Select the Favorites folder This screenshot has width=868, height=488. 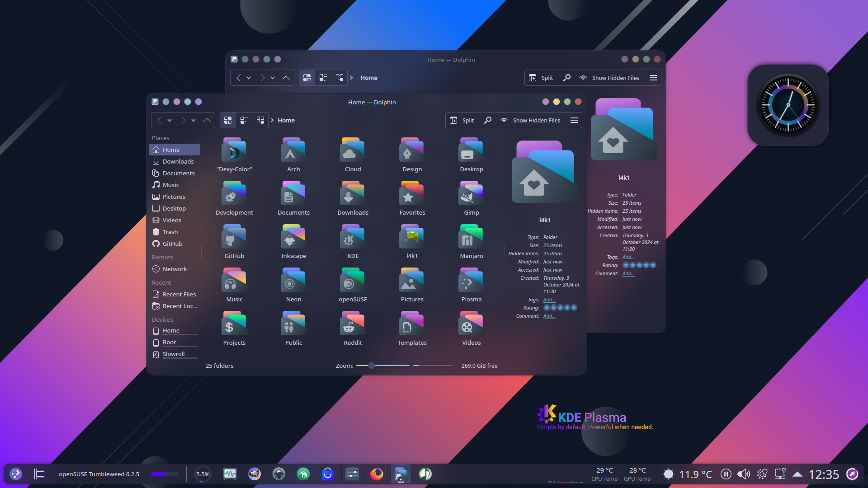point(412,198)
